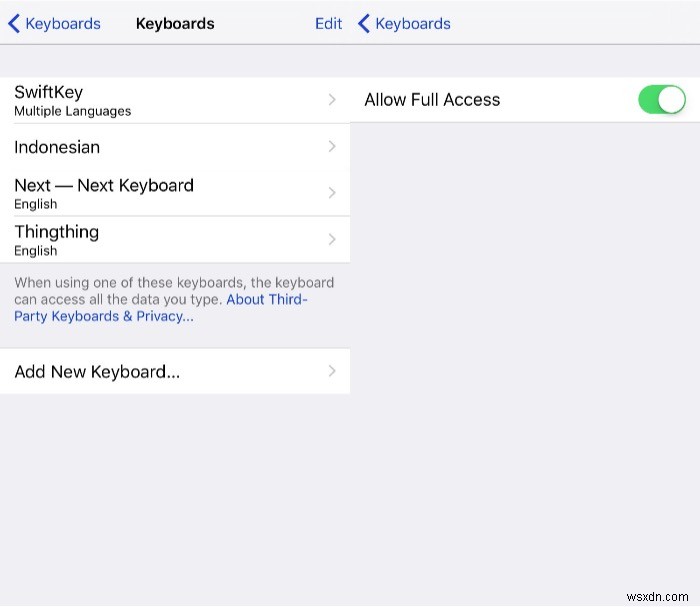
Task: Click the chevron on Thingthing row
Action: tap(332, 240)
